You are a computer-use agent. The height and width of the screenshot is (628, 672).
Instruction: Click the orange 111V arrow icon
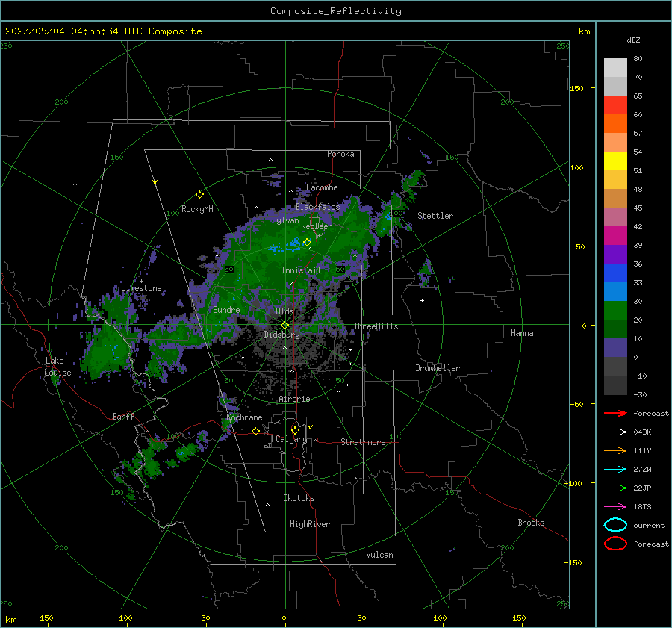615,450
